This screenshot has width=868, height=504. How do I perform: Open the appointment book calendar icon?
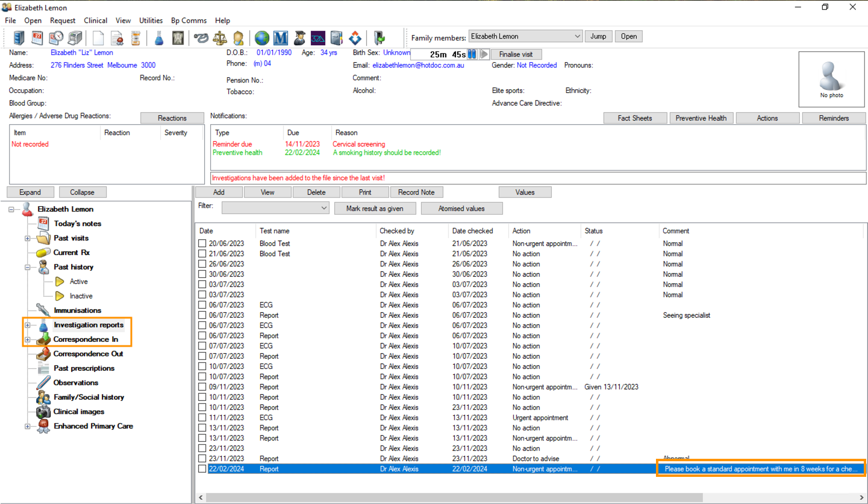coord(37,38)
